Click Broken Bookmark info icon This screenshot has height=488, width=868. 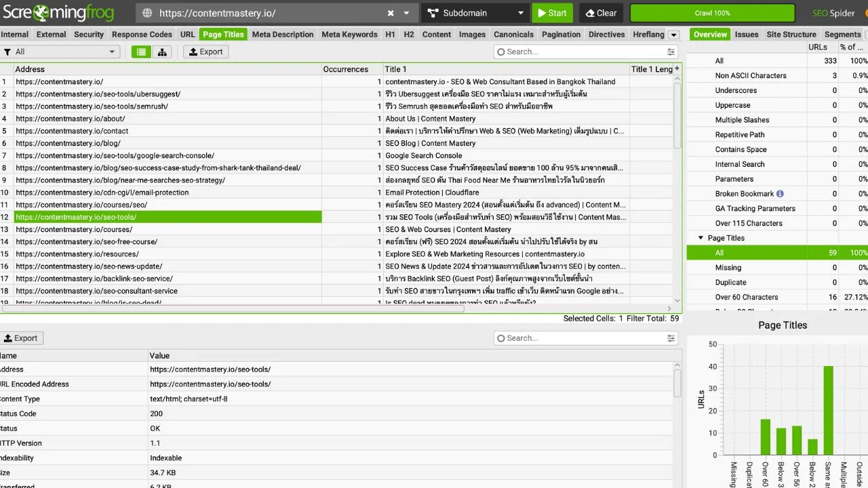tap(780, 194)
